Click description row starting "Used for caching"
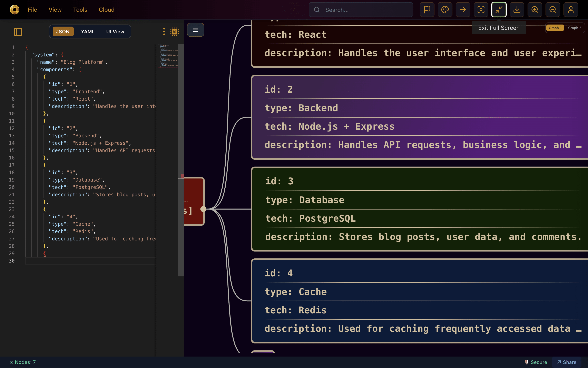 click(x=423, y=329)
